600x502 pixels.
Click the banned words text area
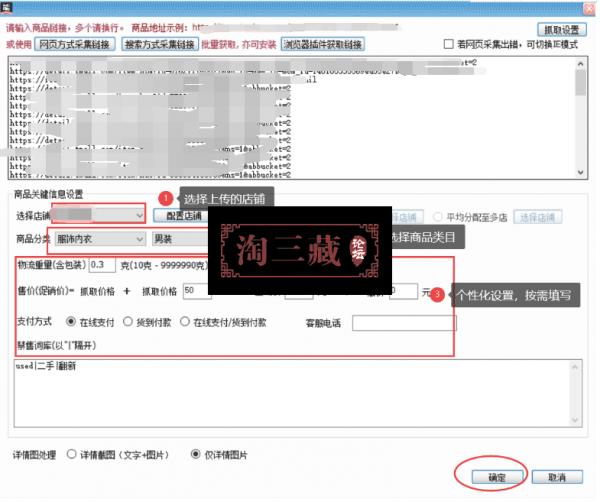click(x=290, y=392)
